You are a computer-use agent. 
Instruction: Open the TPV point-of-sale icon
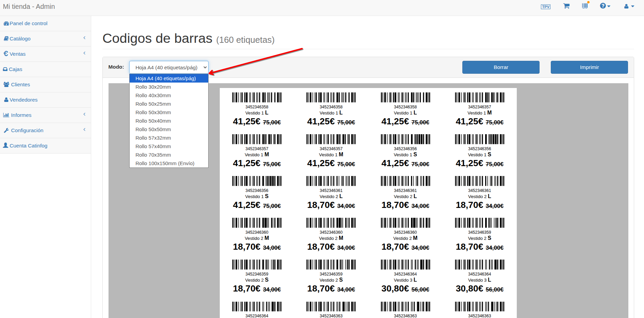click(545, 7)
